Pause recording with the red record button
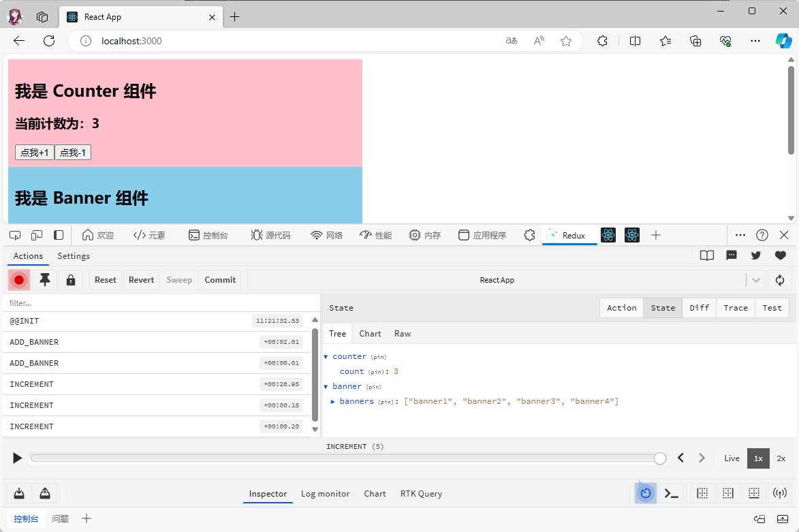The image size is (799, 532). (19, 280)
